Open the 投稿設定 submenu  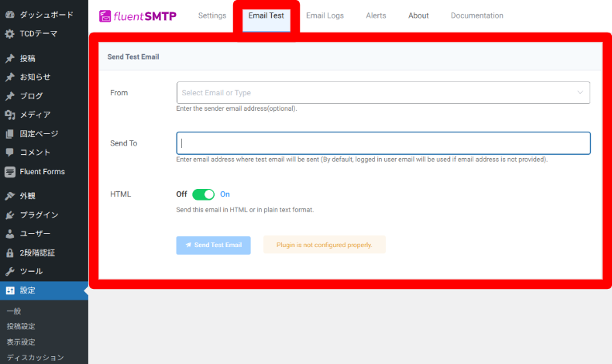click(21, 327)
